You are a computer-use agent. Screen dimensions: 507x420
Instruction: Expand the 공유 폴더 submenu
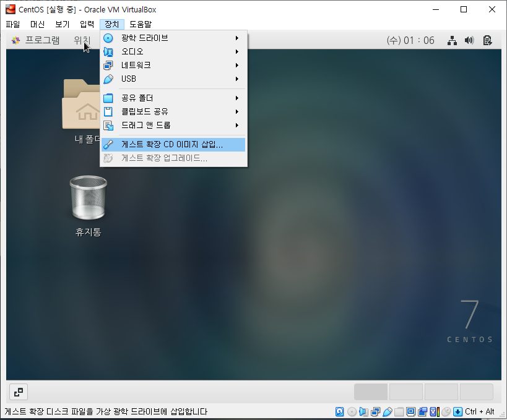point(173,98)
